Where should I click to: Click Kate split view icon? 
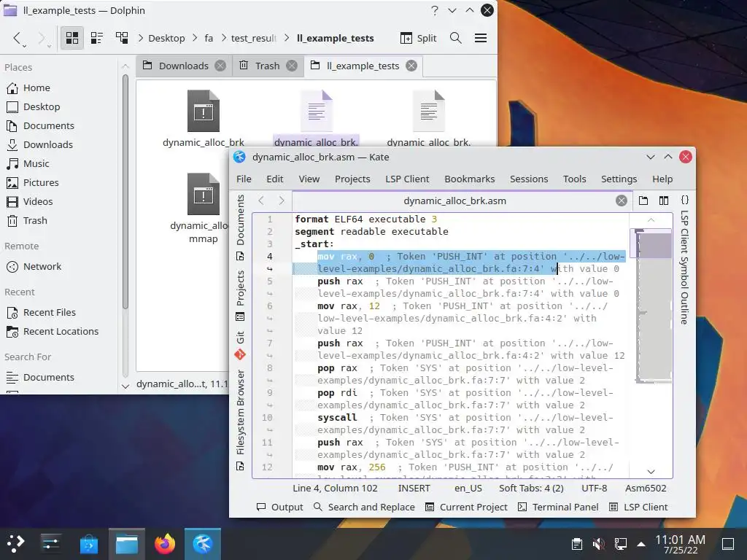(x=664, y=201)
